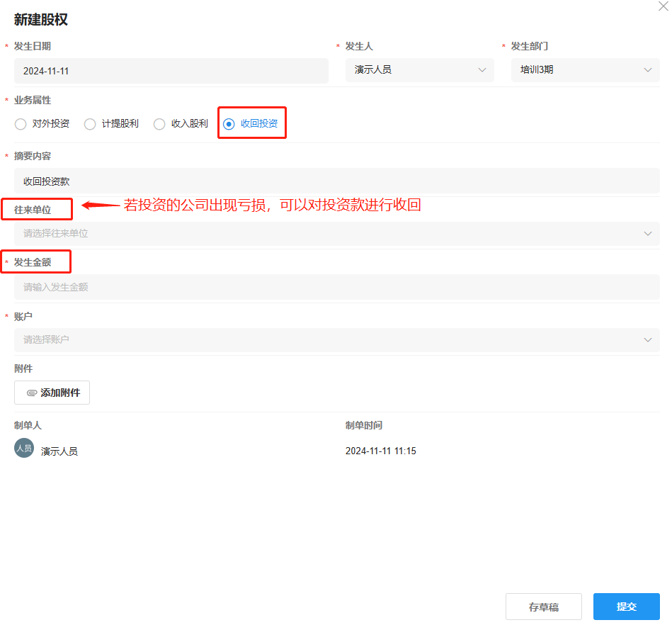Click the paperclip icon on 添加附件
Screen dimensions: 672x625
tap(31, 393)
